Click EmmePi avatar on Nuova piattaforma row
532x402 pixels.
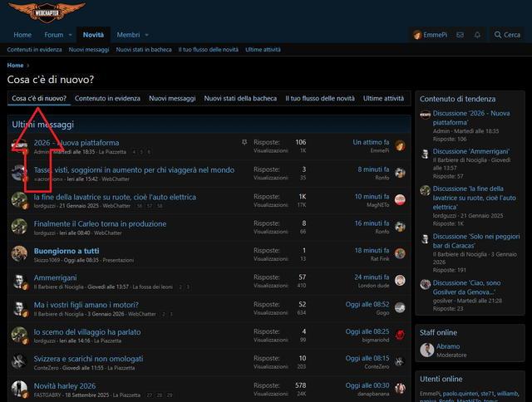pyautogui.click(x=400, y=145)
